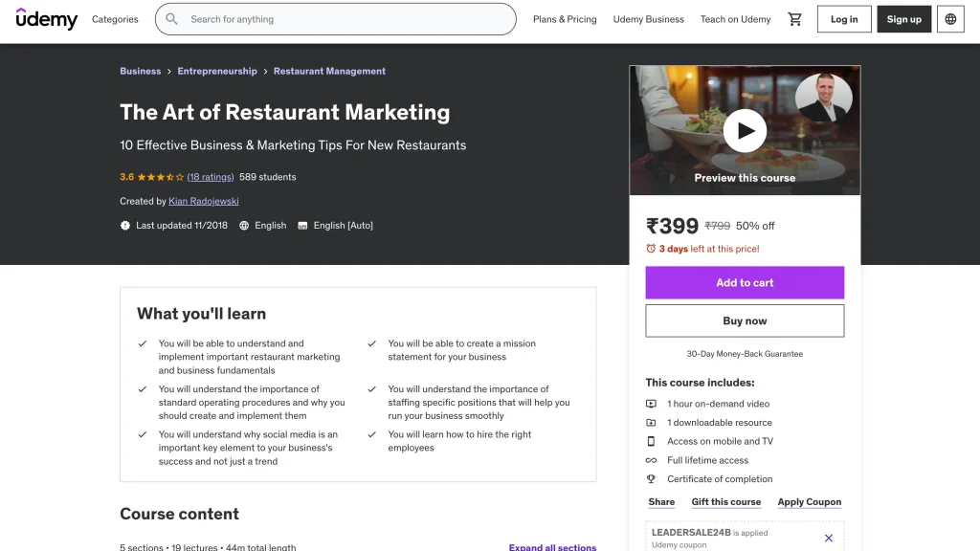Click the instructor photo in preview
The height and width of the screenshot is (551, 980).
tap(822, 98)
